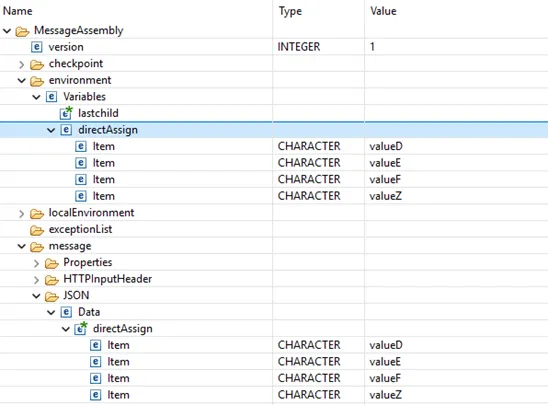Click the Data element icon

[66, 312]
